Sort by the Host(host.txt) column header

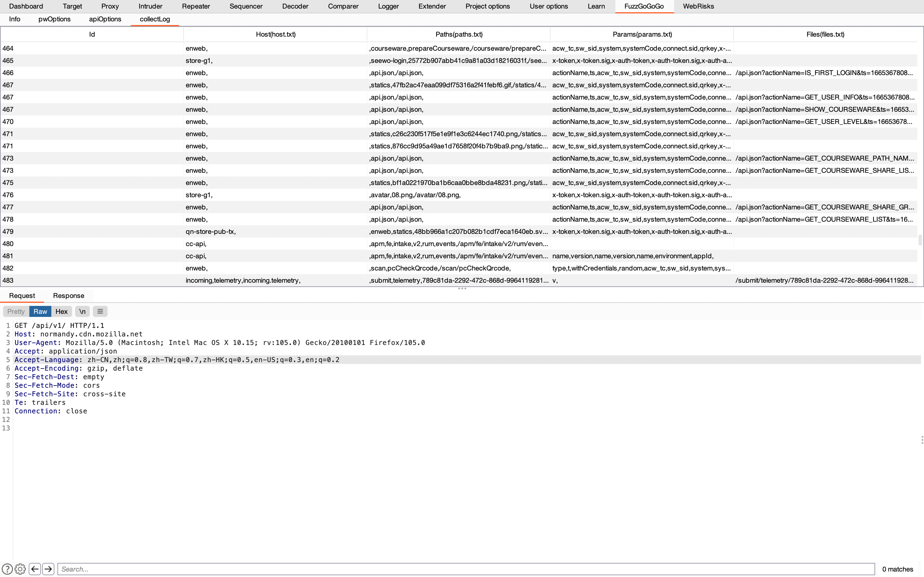point(275,34)
